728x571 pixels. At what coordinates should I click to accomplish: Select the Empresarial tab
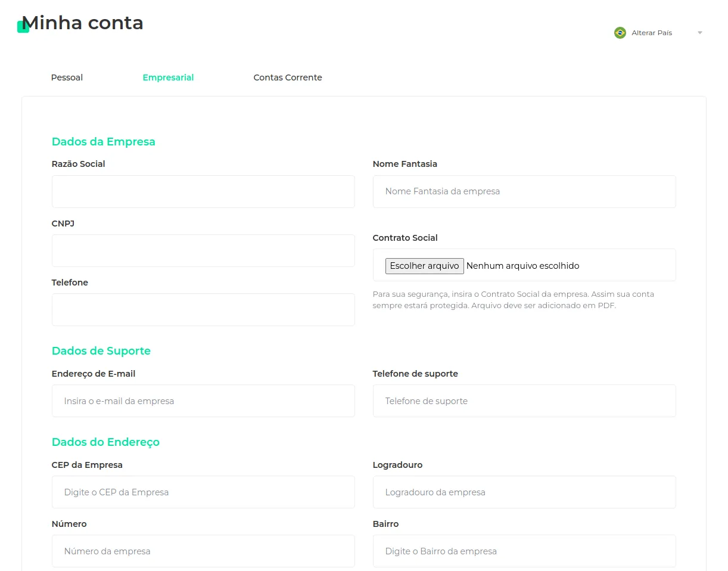click(x=168, y=77)
